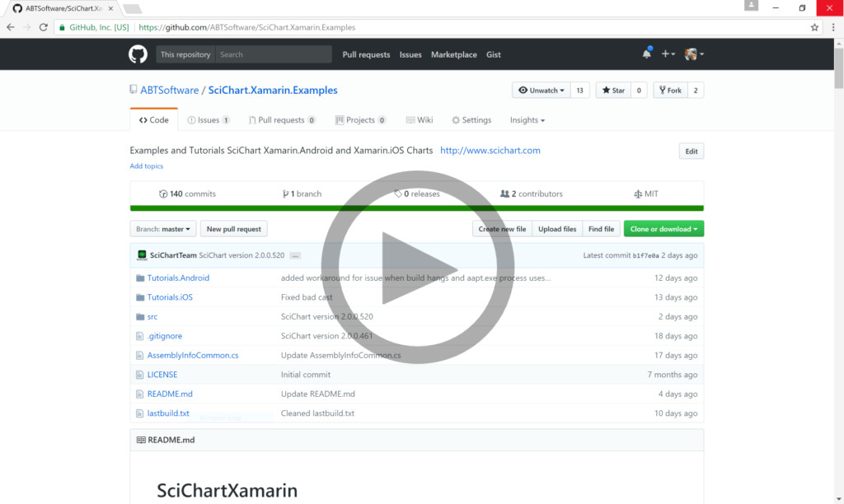The width and height of the screenshot is (844, 504).
Task: Open the notifications bell icon
Action: (x=646, y=54)
